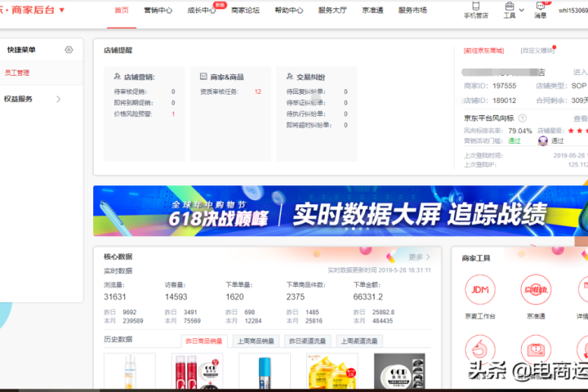The height and width of the screenshot is (392, 588).
Task: Open the 京准通 tool icon
Action: [x=536, y=290]
